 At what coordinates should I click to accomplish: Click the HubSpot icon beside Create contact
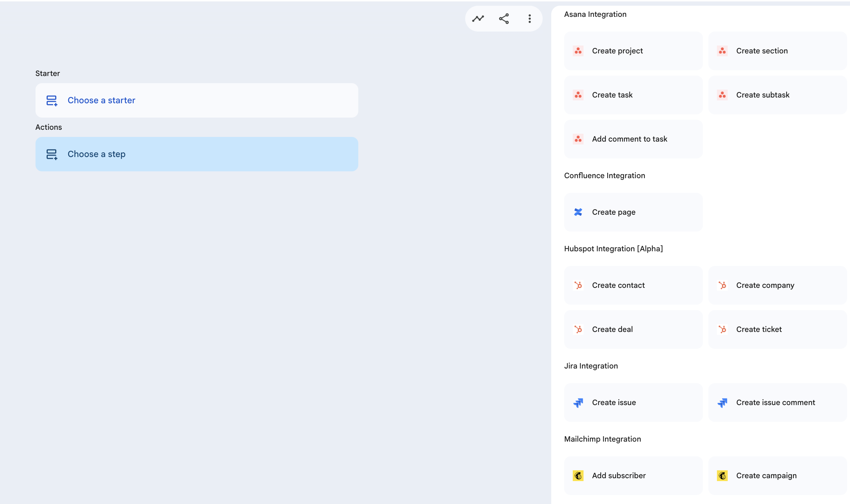578,285
